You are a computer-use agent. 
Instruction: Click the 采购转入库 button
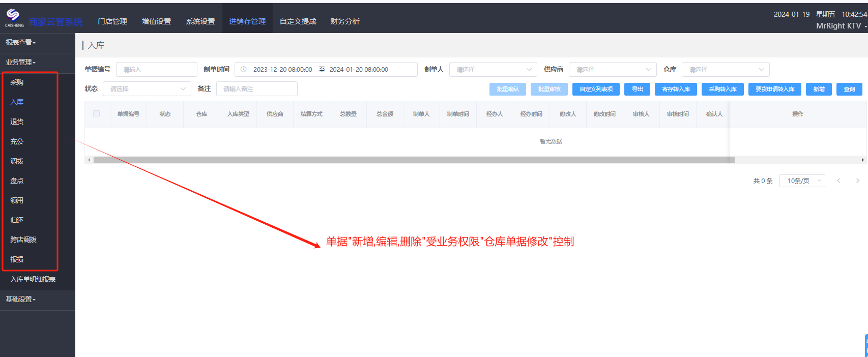point(722,89)
